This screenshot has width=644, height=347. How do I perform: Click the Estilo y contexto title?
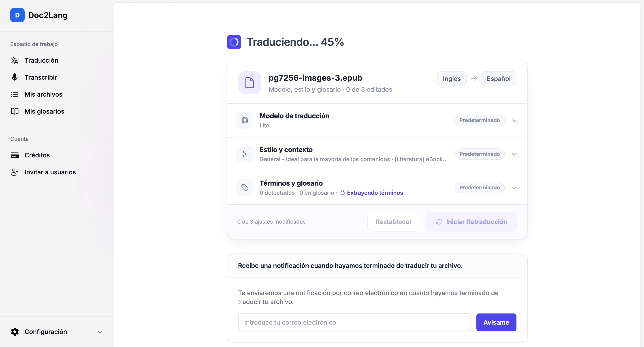(286, 150)
